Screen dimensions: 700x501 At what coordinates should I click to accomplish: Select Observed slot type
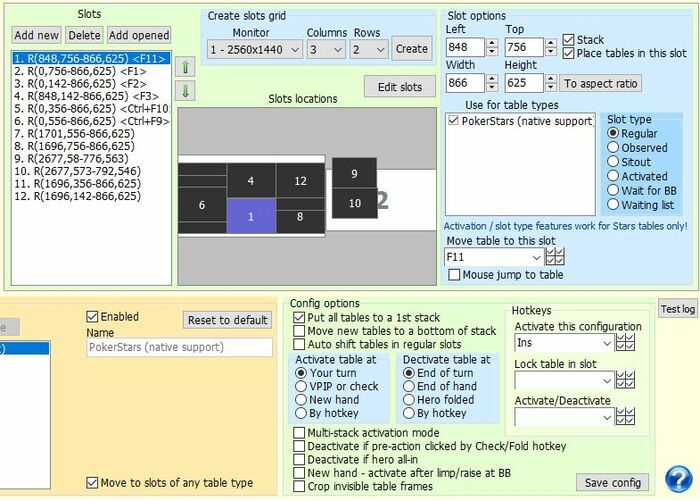coord(613,147)
